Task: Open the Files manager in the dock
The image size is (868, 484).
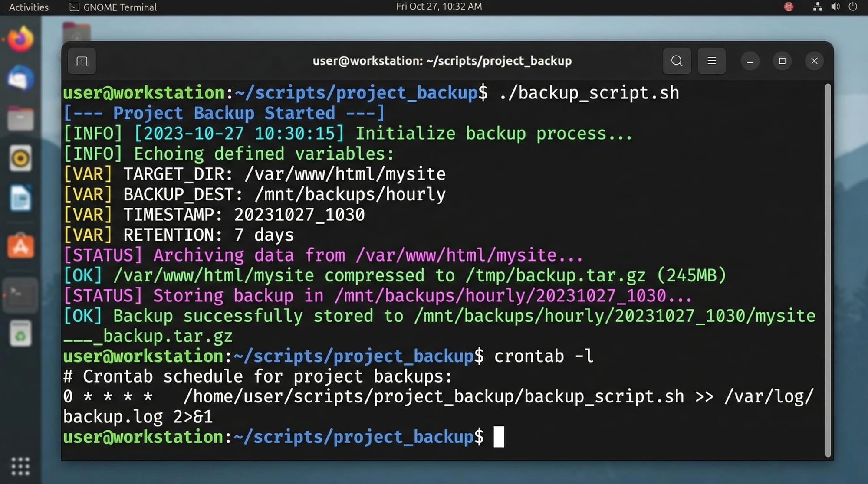Action: (x=20, y=117)
